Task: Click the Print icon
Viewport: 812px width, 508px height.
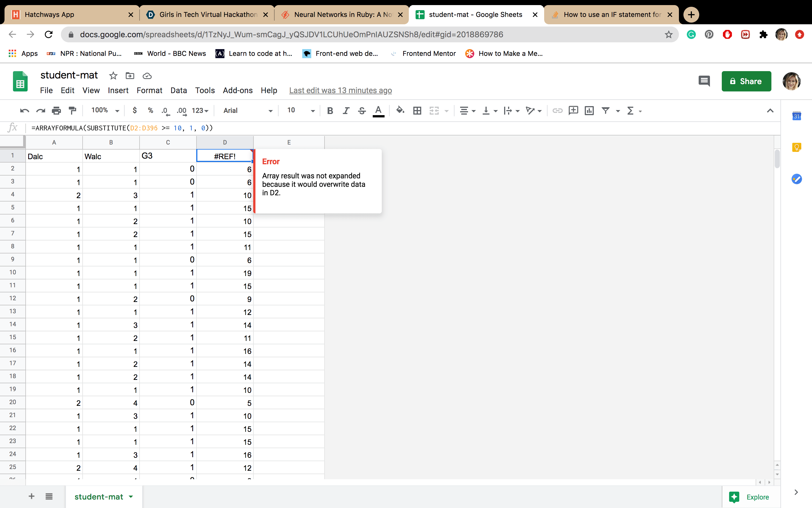Action: point(56,111)
